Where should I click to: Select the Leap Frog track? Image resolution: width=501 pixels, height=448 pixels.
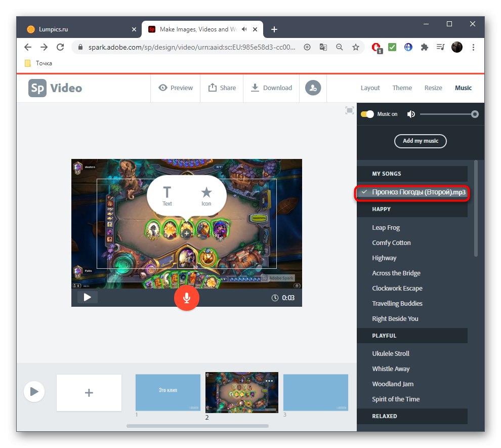click(386, 227)
